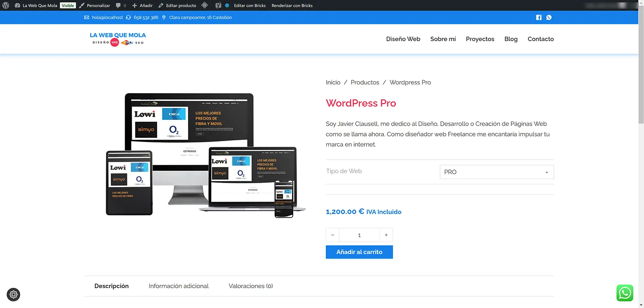This screenshot has width=644, height=308.
Task: Open La Web Que Mola site dashboard menu
Action: (35, 6)
